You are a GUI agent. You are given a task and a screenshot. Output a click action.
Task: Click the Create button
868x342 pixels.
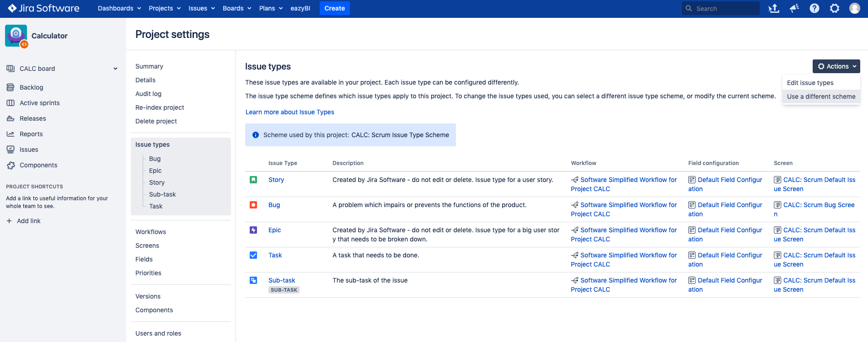(335, 8)
